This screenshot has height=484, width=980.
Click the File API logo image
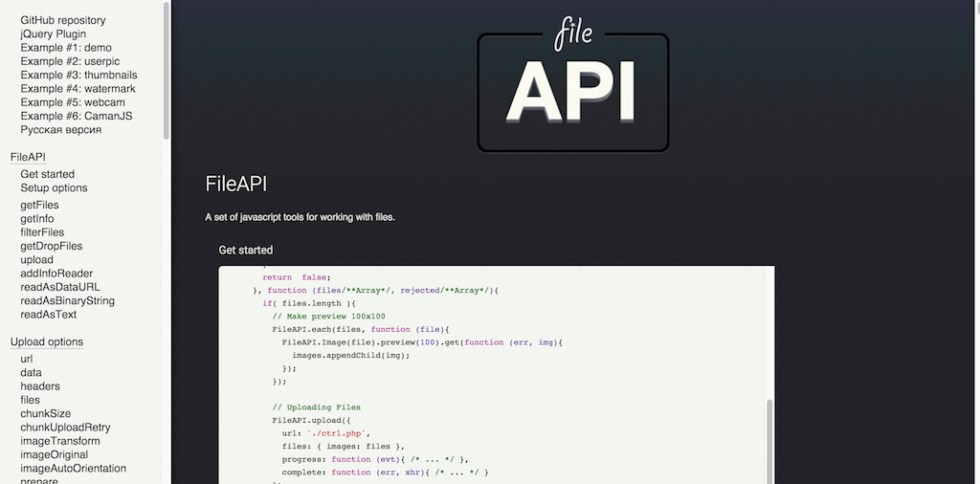tap(573, 84)
